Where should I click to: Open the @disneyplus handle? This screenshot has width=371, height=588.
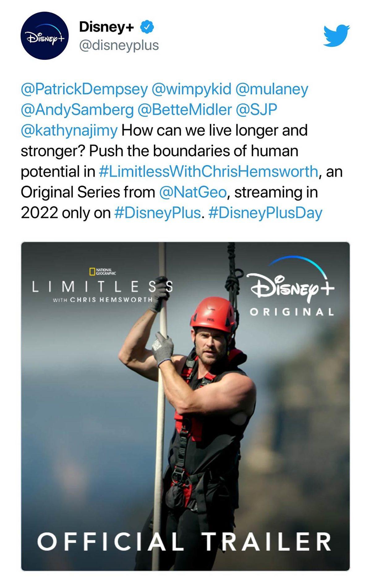[x=119, y=45]
